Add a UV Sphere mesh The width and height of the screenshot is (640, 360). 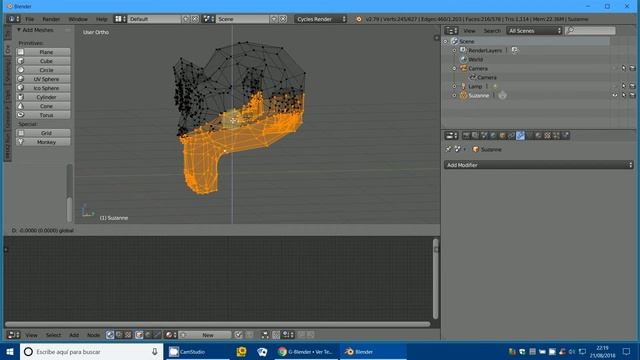click(x=43, y=79)
